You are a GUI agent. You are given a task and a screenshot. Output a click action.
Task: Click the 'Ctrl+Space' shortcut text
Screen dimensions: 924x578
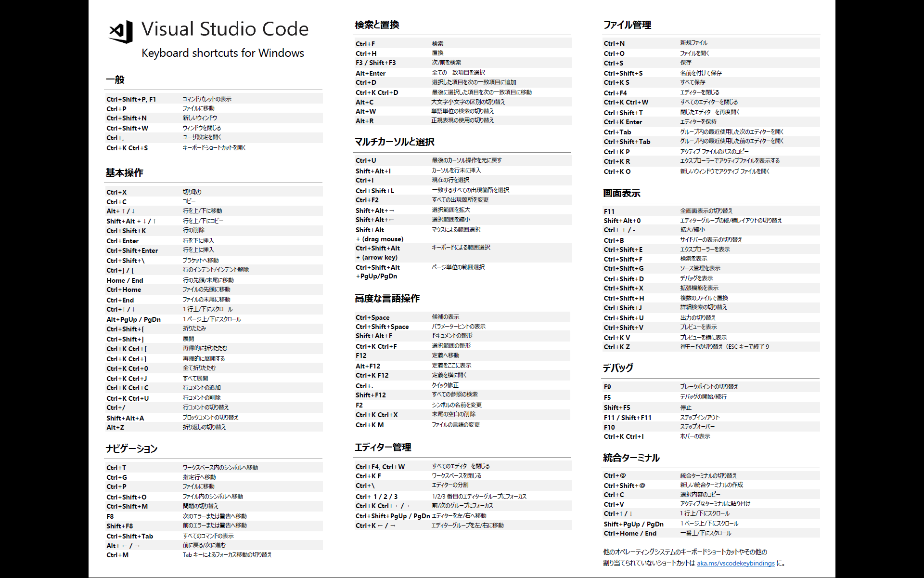click(x=372, y=317)
